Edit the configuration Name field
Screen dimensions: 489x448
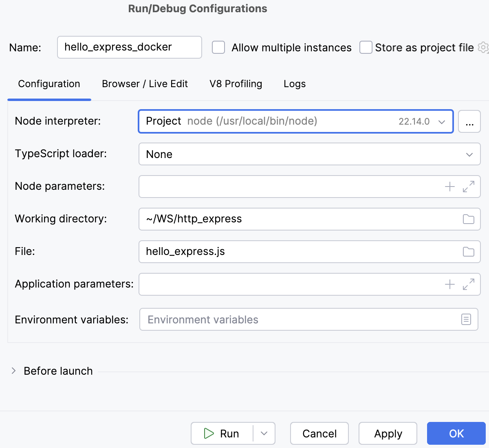pyautogui.click(x=129, y=47)
